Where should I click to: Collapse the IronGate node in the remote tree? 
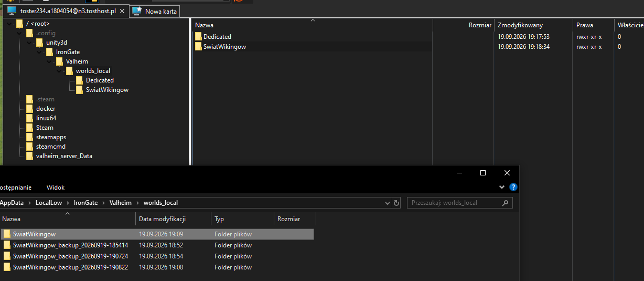[39, 52]
